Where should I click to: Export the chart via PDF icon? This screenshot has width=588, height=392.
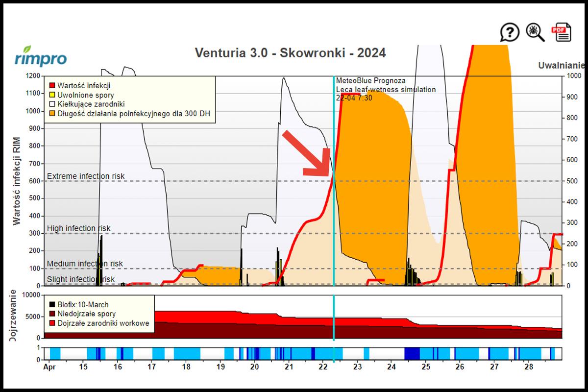(x=562, y=32)
